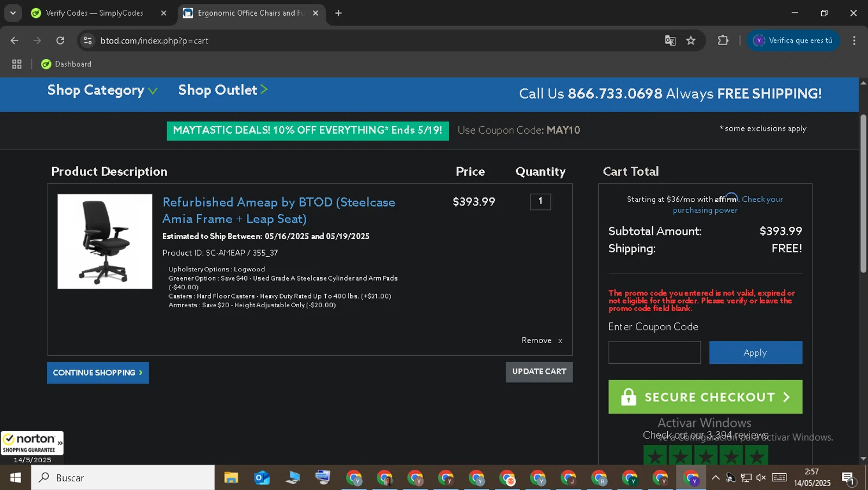Open the Chrome taskbar icon with J badge
This screenshot has height=490, width=868.
pos(568,478)
